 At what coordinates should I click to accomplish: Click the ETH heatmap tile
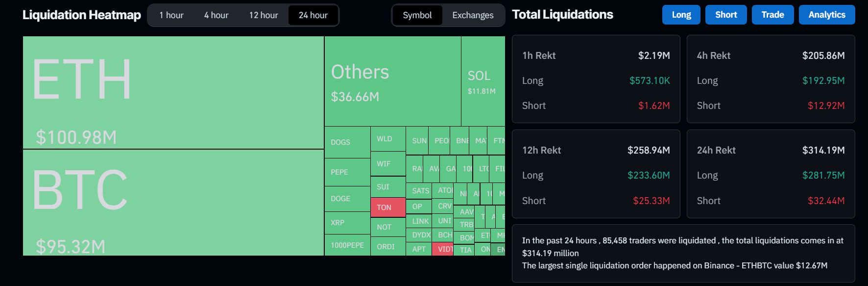coord(173,92)
